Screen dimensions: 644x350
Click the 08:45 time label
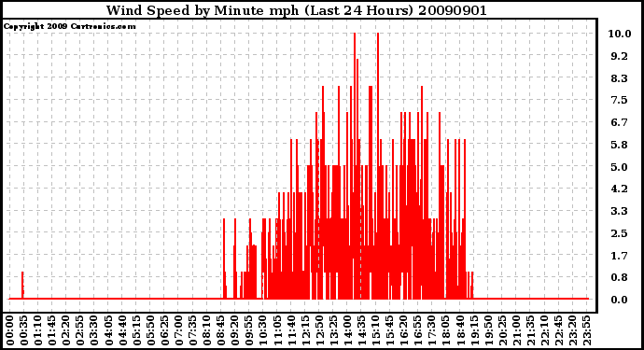click(x=221, y=330)
